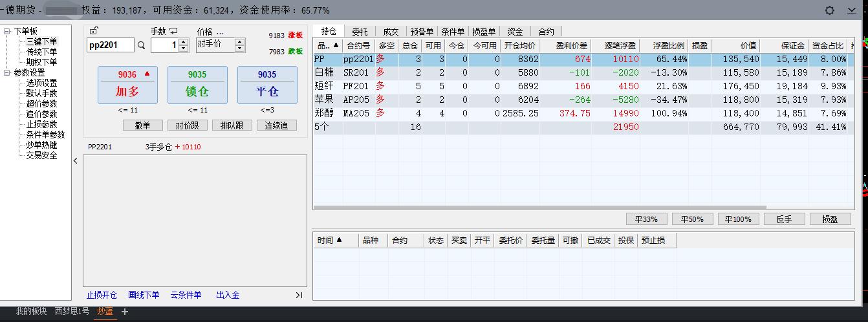Select 止损参数 in the settings tree
Image resolution: width=868 pixels, height=322 pixels.
(41, 124)
